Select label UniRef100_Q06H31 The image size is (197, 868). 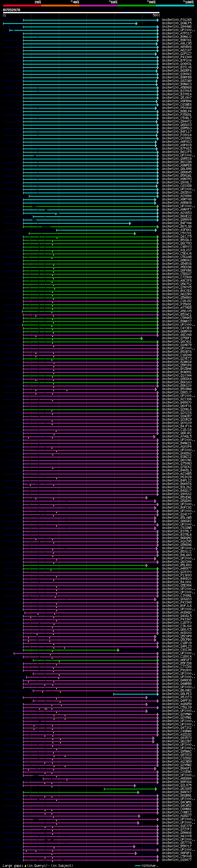pos(177,64)
